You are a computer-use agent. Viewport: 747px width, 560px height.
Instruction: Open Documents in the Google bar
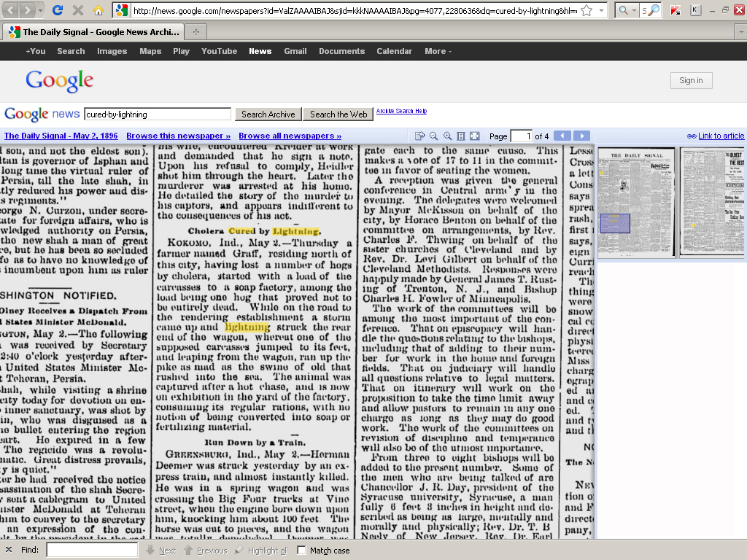point(341,51)
